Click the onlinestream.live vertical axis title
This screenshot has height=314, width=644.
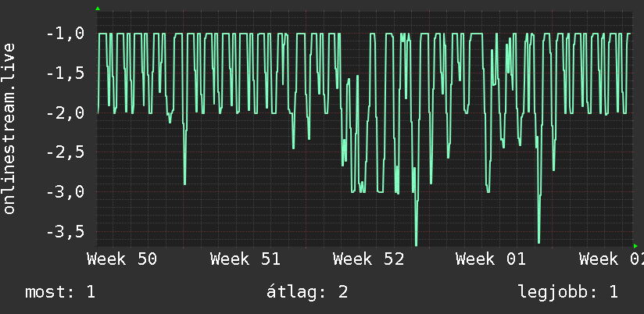pos(9,128)
